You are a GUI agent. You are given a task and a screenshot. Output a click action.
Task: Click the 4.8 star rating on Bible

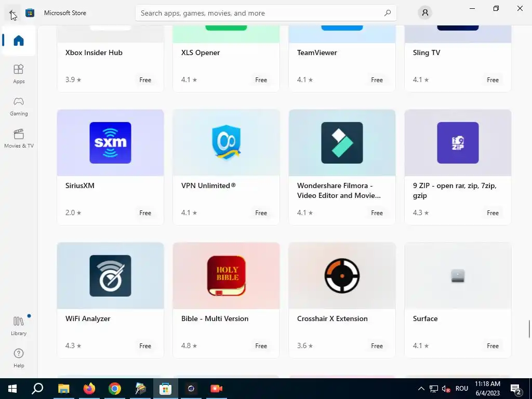point(189,345)
